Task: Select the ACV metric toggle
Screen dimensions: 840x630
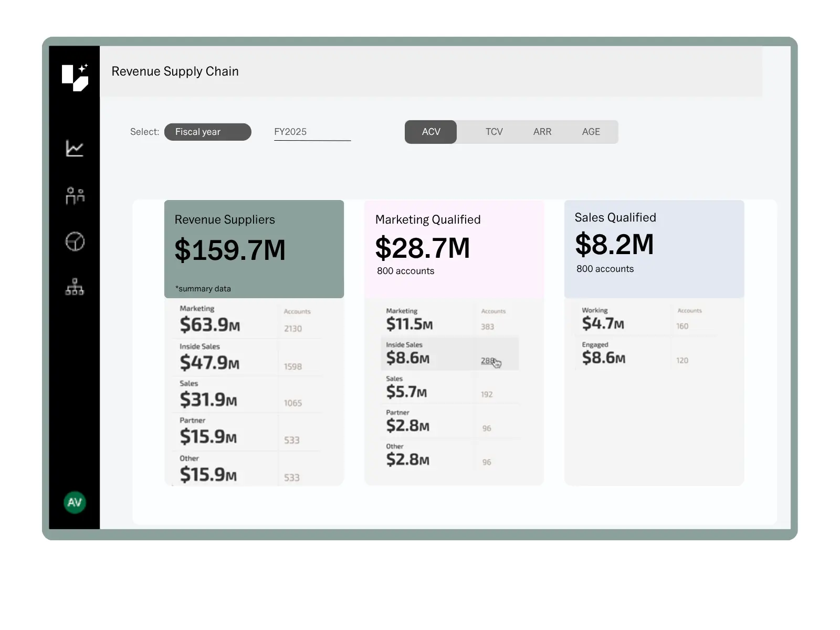Action: click(430, 132)
